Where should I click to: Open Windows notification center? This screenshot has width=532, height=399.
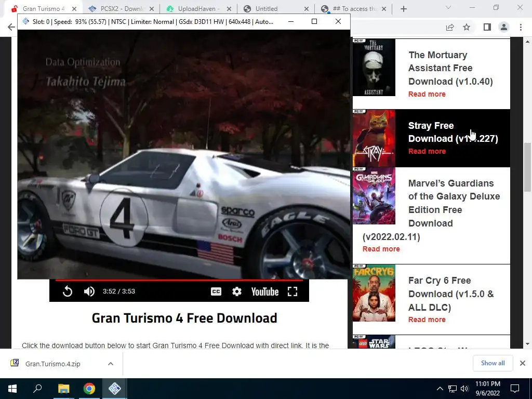(x=515, y=389)
